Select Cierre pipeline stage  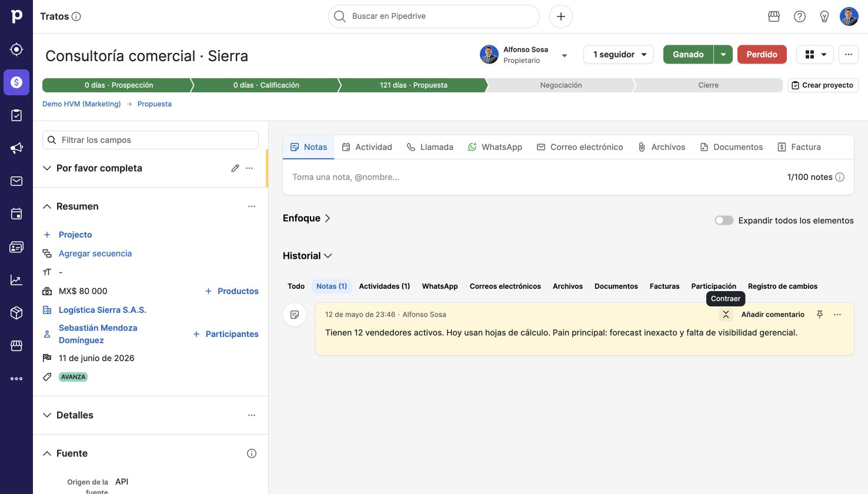[708, 85]
